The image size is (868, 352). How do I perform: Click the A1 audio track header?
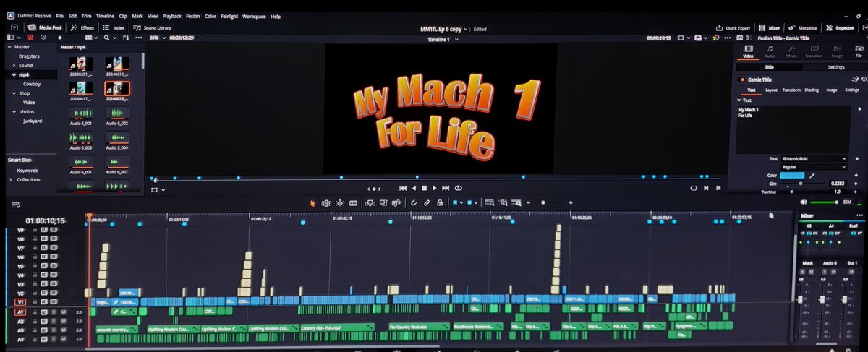click(x=21, y=312)
